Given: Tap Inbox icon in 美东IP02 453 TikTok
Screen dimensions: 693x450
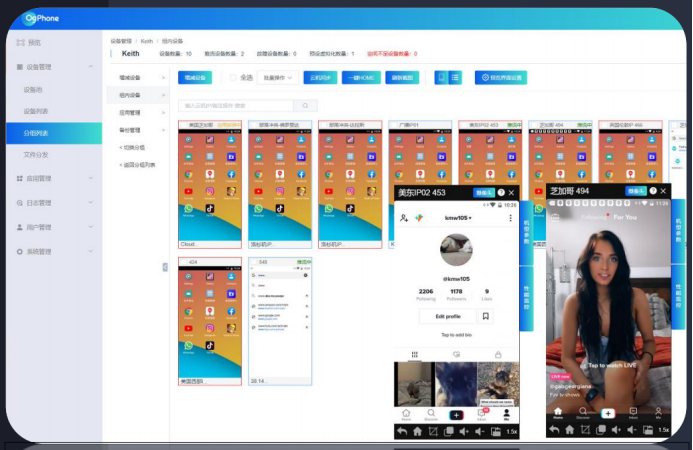Looking at the screenshot, I should click(482, 414).
